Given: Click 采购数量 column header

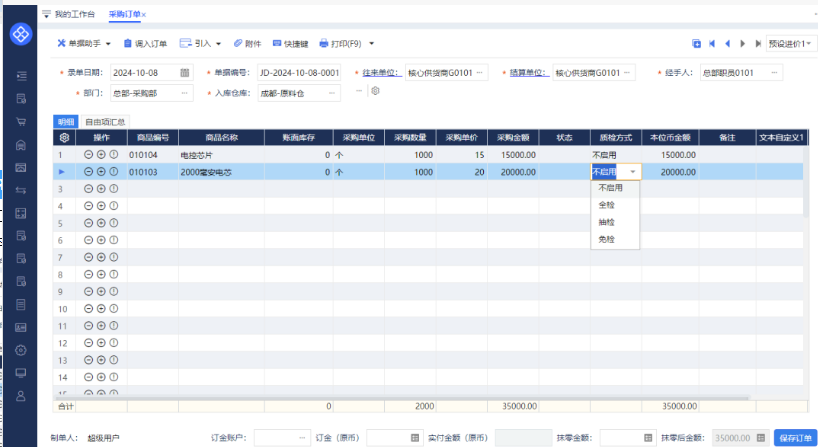Looking at the screenshot, I should tap(410, 138).
